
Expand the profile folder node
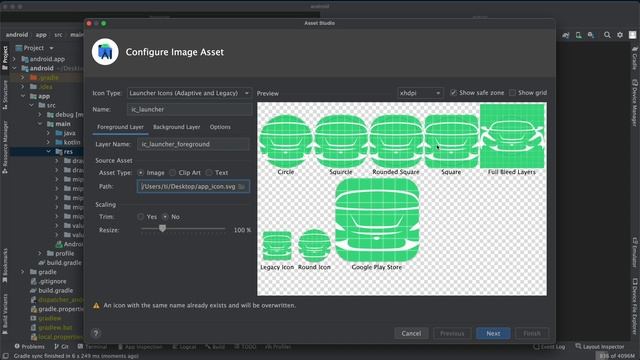(x=40, y=253)
